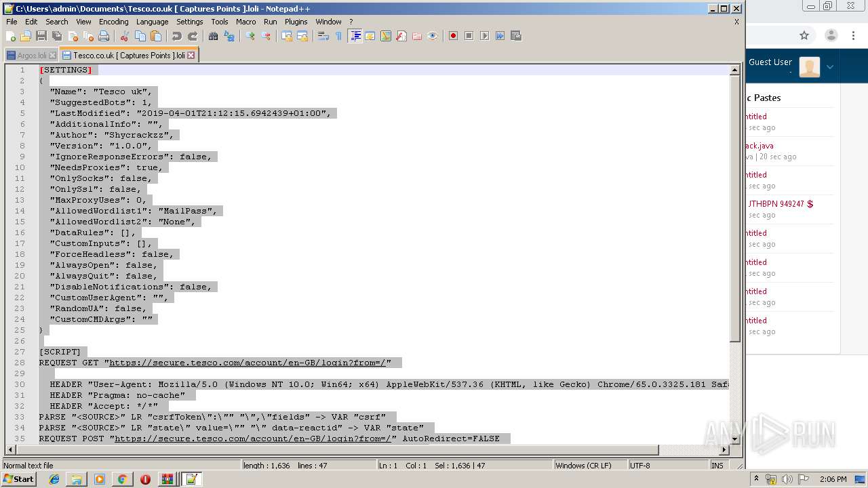Open the Encoding menu
The image size is (868, 488).
(x=113, y=22)
